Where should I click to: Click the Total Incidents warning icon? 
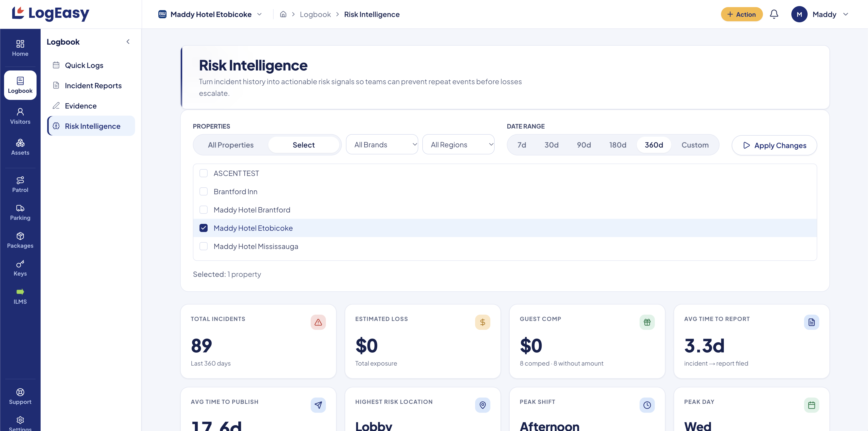point(318,322)
